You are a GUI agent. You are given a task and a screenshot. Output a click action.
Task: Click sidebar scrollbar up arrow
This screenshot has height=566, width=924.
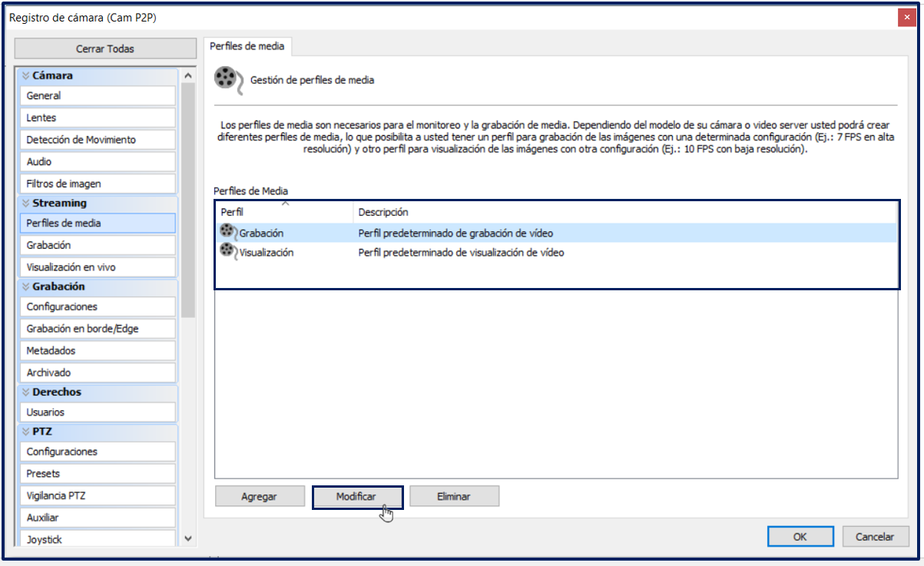pos(188,75)
